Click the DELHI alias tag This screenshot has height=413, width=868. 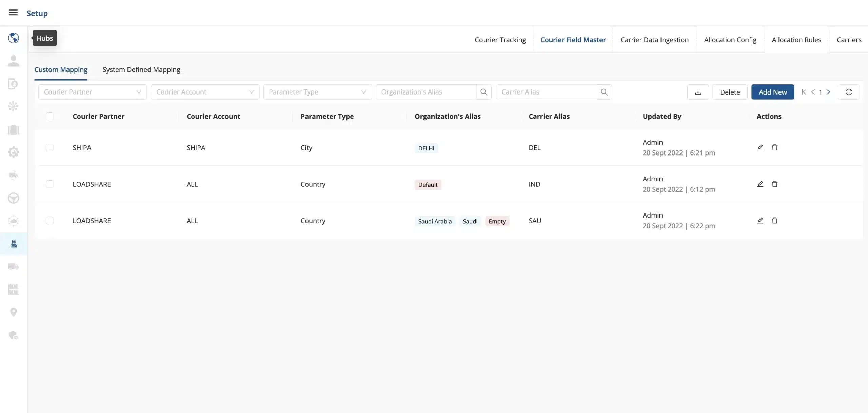[x=426, y=148]
